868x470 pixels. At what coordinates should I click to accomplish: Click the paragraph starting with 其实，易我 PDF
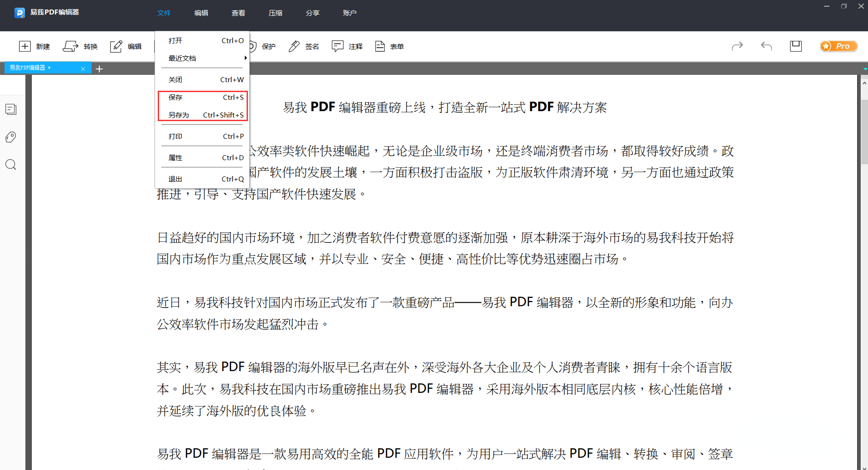pyautogui.click(x=445, y=389)
